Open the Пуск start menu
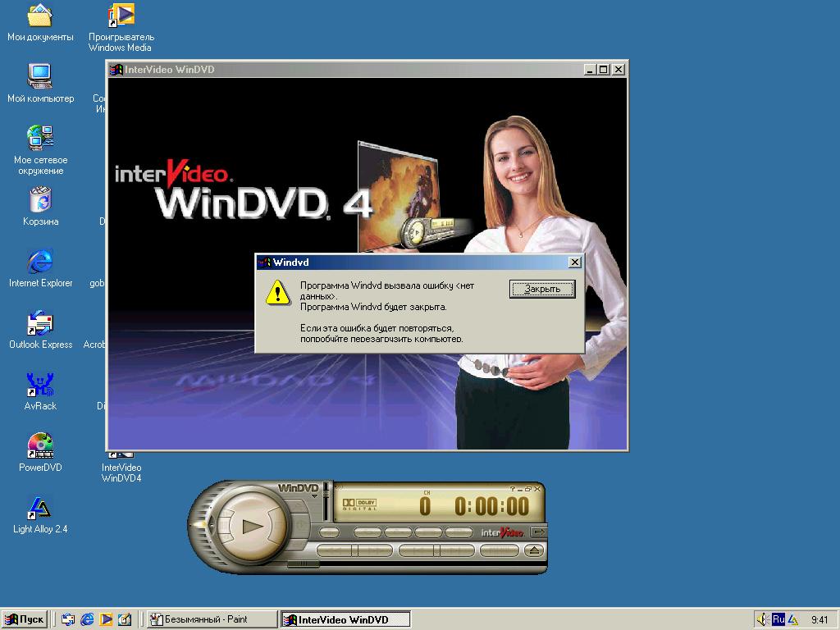This screenshot has width=840, height=630. (x=24, y=620)
